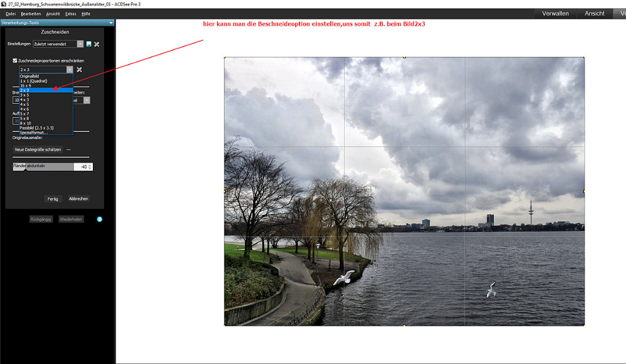
Task: Click the right middle crop handle
Action: pos(584,191)
